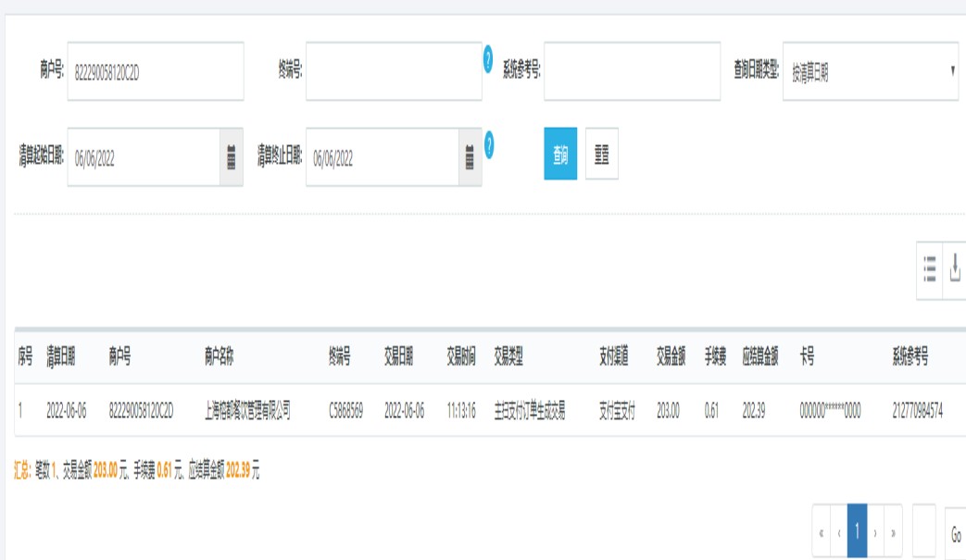
Task: Click the page number jump input box
Action: pos(923,533)
